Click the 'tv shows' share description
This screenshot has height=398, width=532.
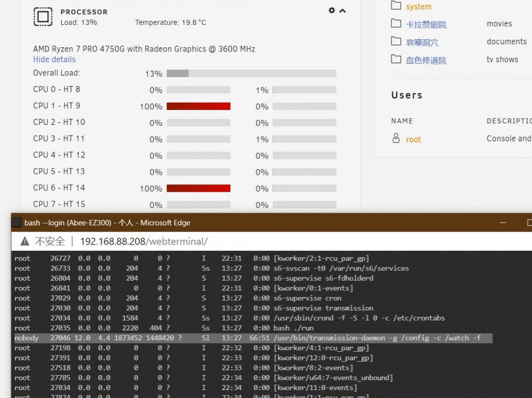(502, 60)
